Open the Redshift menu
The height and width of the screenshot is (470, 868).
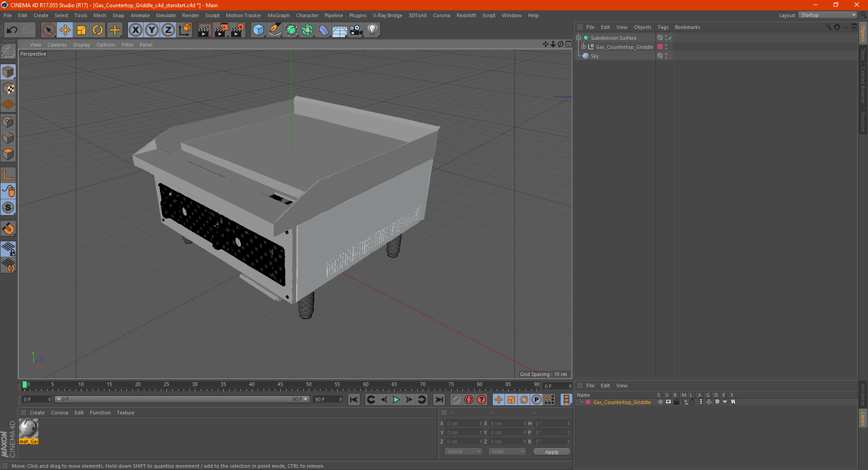(x=466, y=15)
